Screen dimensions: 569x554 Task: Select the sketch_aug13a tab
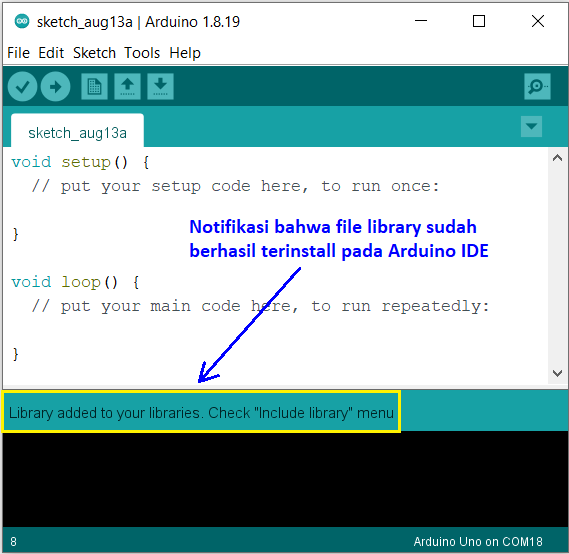pyautogui.click(x=77, y=131)
